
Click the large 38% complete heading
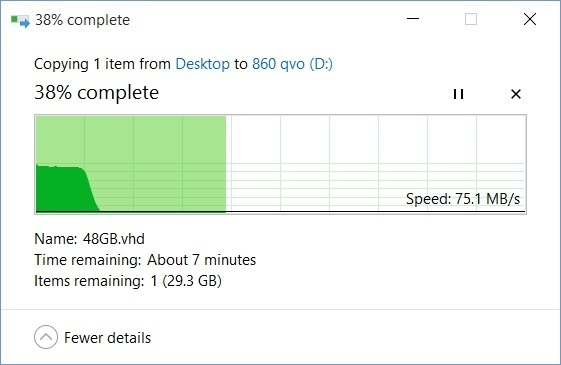97,93
